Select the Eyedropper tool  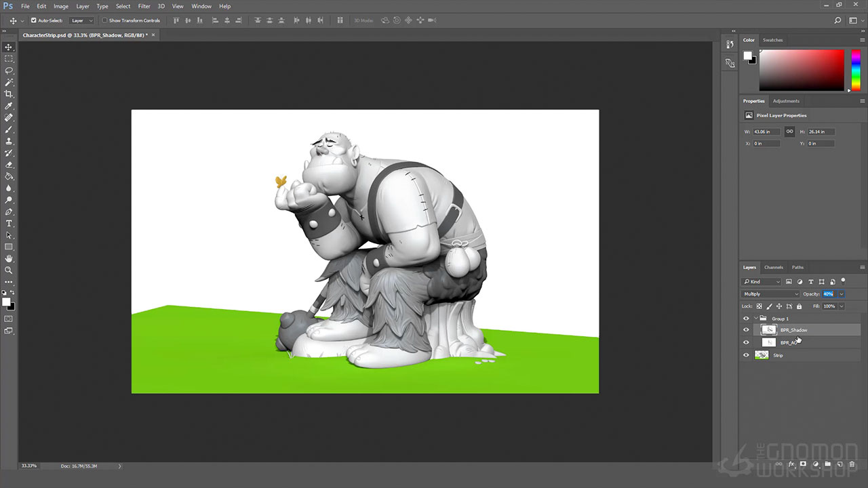(x=9, y=106)
